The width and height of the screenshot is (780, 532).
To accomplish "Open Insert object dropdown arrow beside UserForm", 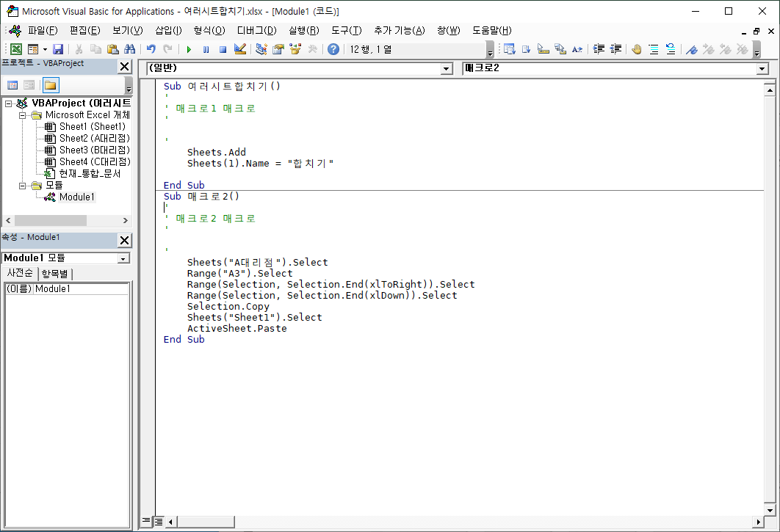I will pyautogui.click(x=45, y=49).
